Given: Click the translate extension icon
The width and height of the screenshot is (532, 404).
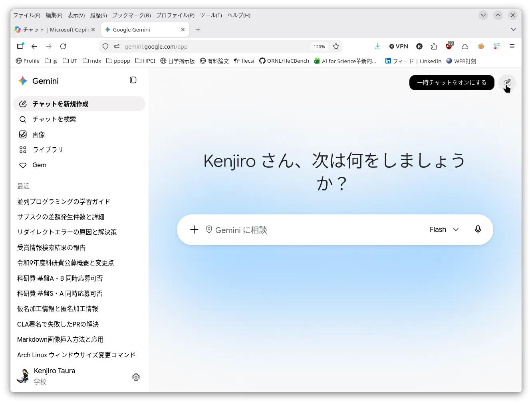Looking at the screenshot, I should (496, 46).
